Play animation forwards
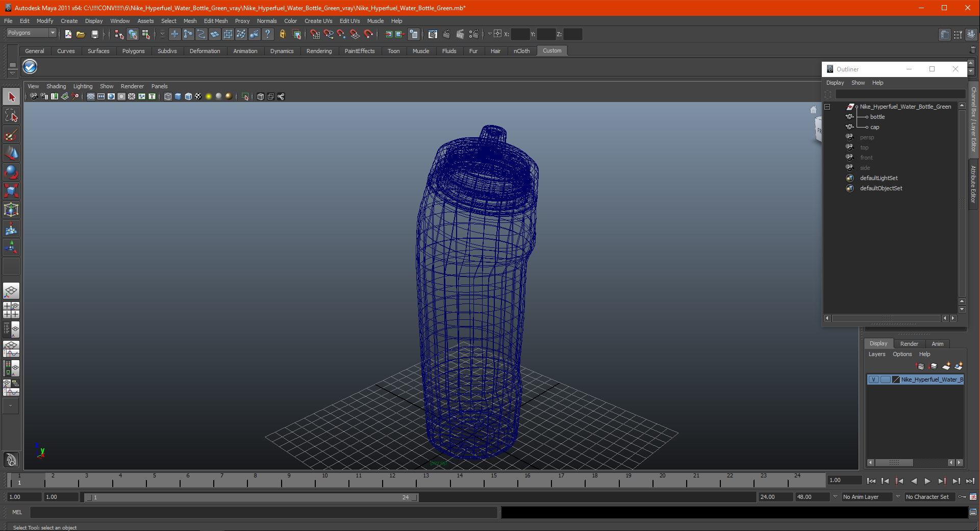Image resolution: width=980 pixels, height=531 pixels. pos(927,481)
